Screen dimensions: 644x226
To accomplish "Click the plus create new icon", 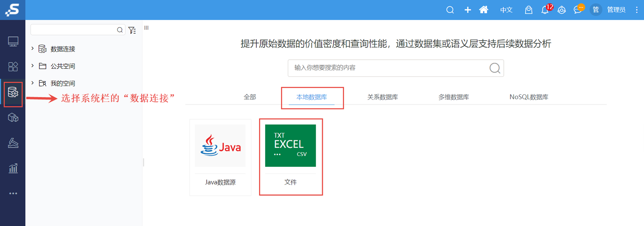I will pos(467,10).
